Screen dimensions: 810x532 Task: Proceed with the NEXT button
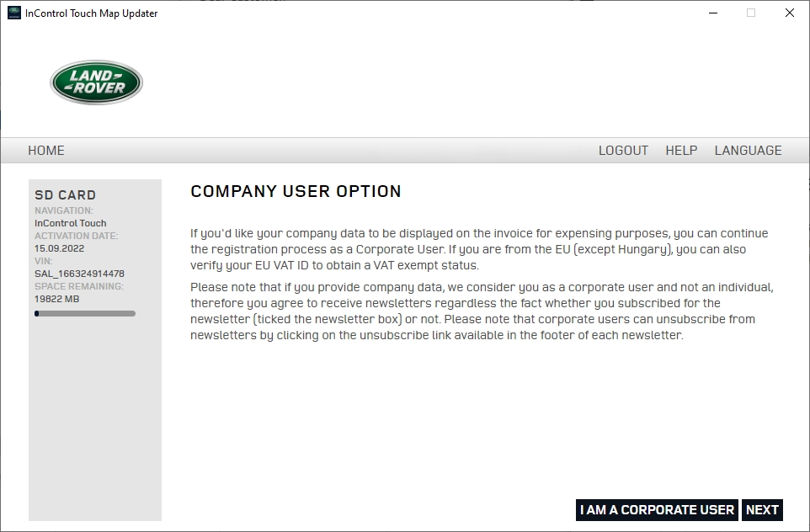pos(762,510)
